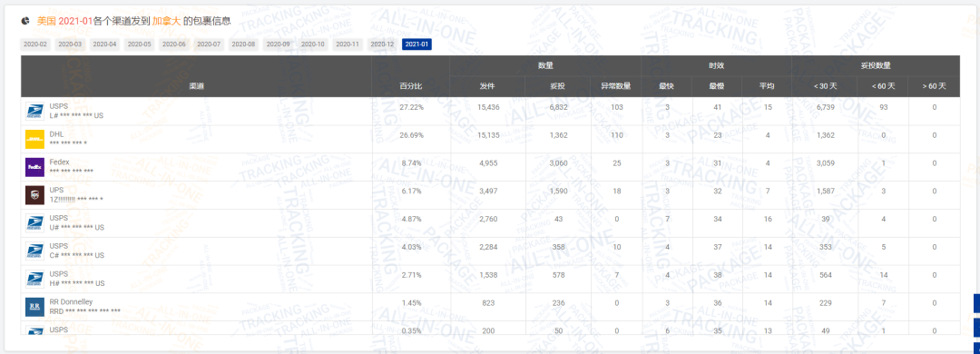Click the 发件 column header
The height and width of the screenshot is (354, 980).
(x=487, y=86)
